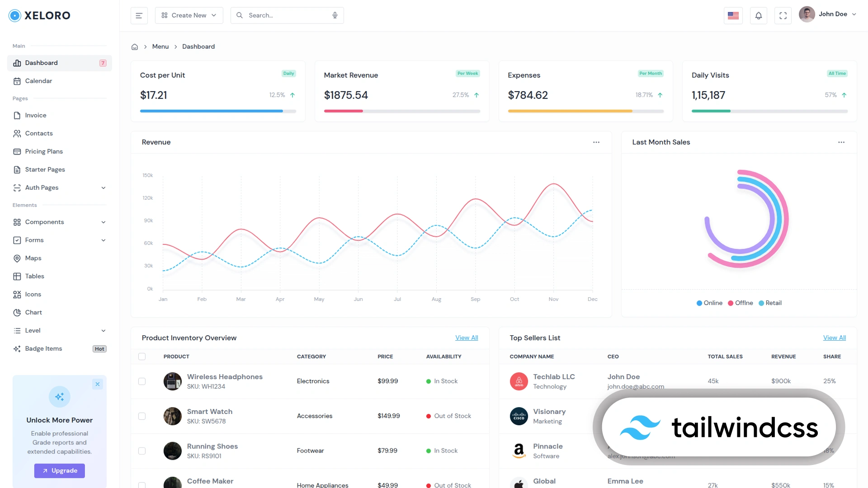Open the Dashboard menu item
This screenshot has width=868, height=488.
pyautogui.click(x=60, y=63)
